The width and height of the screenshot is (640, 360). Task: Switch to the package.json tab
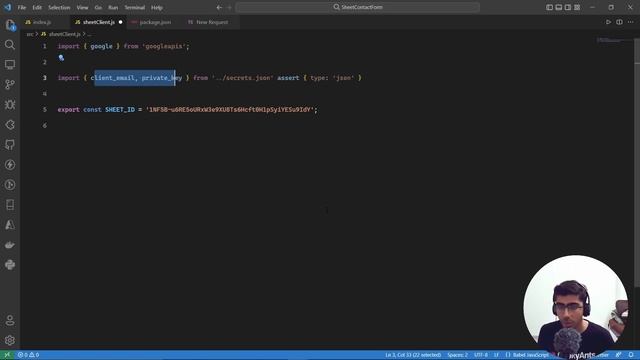(x=155, y=22)
